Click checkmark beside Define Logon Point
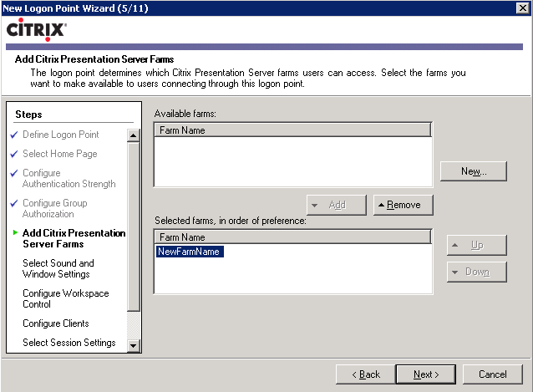Image resolution: width=533 pixels, height=392 pixels. coord(14,135)
